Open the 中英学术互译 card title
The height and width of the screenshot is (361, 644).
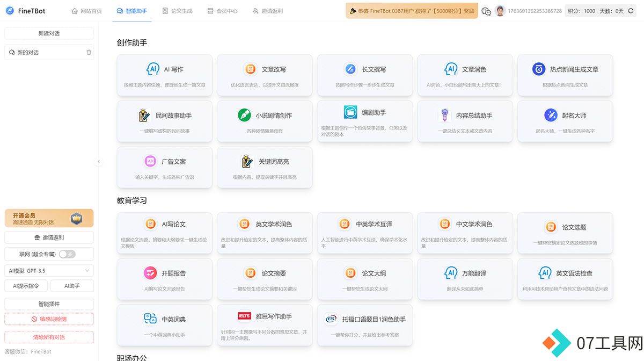point(374,224)
